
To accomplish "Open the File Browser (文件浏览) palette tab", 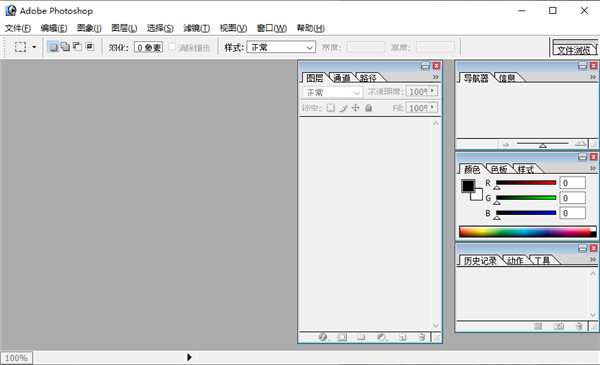I will 574,50.
